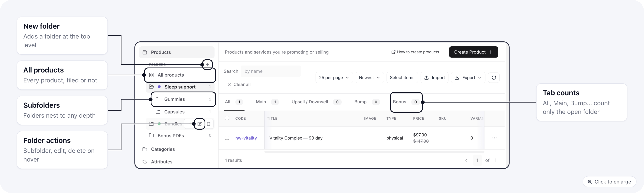Refresh the product list

(x=494, y=78)
